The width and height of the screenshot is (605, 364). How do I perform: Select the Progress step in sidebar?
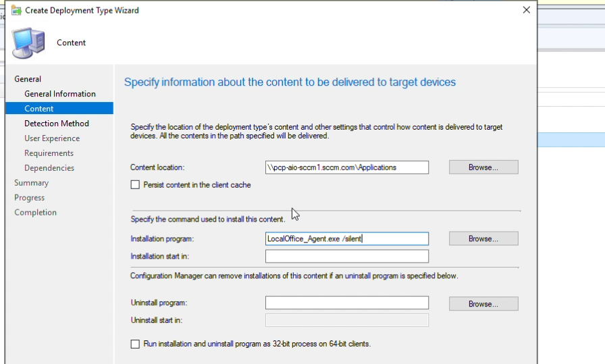point(30,198)
